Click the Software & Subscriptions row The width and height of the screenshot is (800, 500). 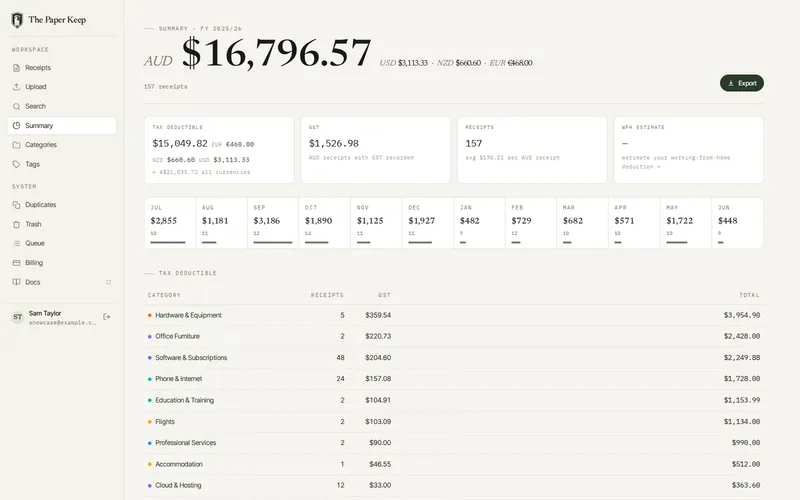point(454,358)
